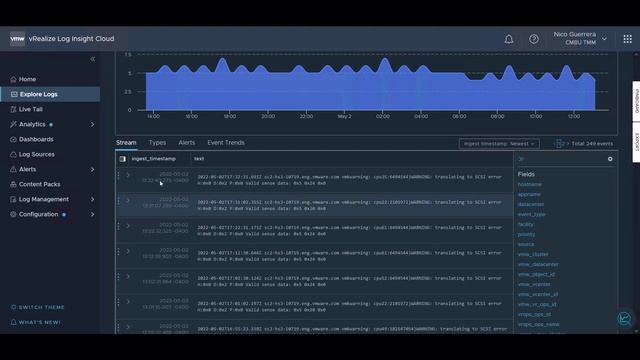
Task: Click the chart peak near 02:00
Action: pos(384,60)
